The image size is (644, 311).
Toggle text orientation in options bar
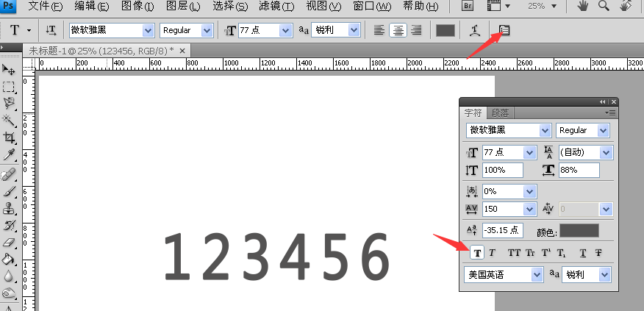(x=51, y=30)
